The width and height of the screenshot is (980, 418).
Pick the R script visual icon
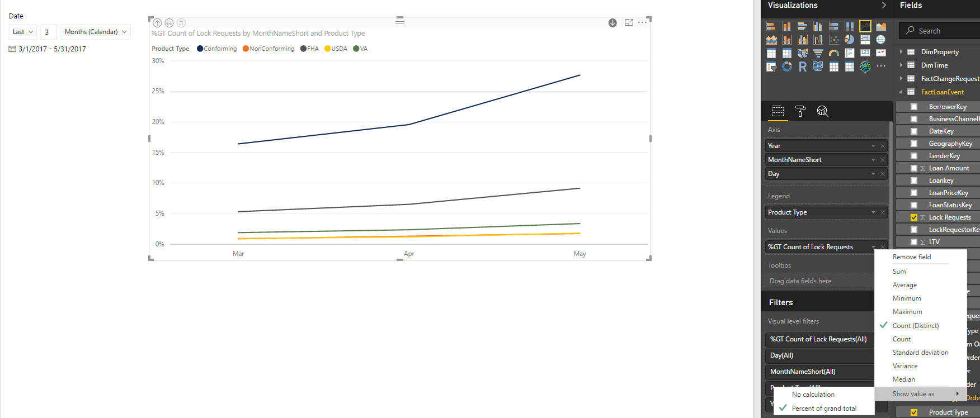(x=802, y=67)
